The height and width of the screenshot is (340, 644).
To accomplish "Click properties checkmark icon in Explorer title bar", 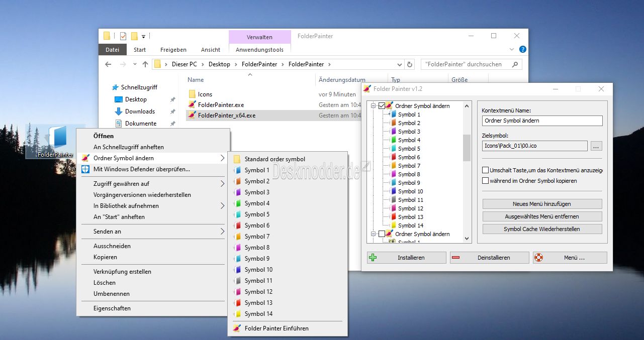I will click(123, 36).
